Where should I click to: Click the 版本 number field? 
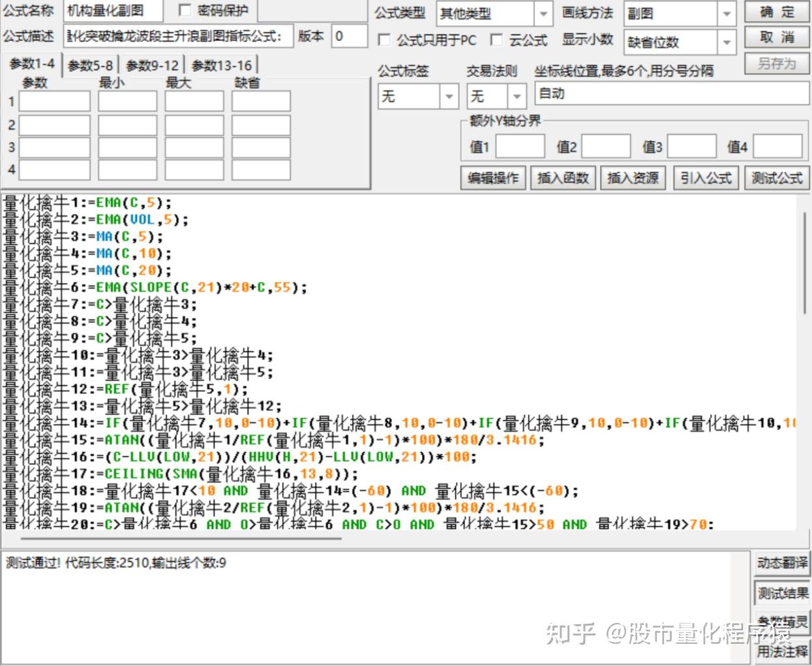[349, 36]
